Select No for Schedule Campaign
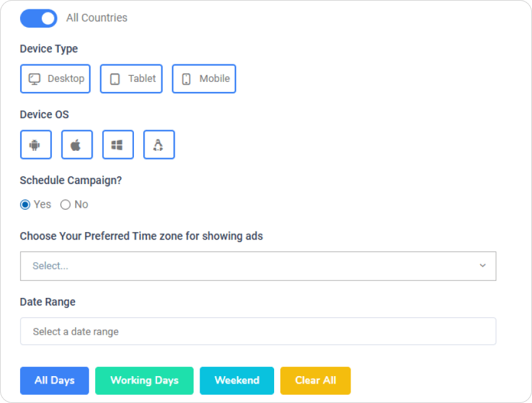The width and height of the screenshot is (532, 403). tap(65, 205)
